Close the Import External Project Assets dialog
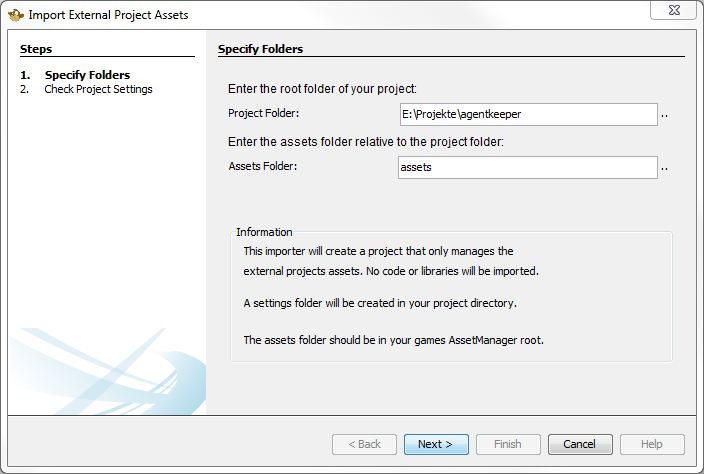704x474 pixels. click(x=675, y=12)
